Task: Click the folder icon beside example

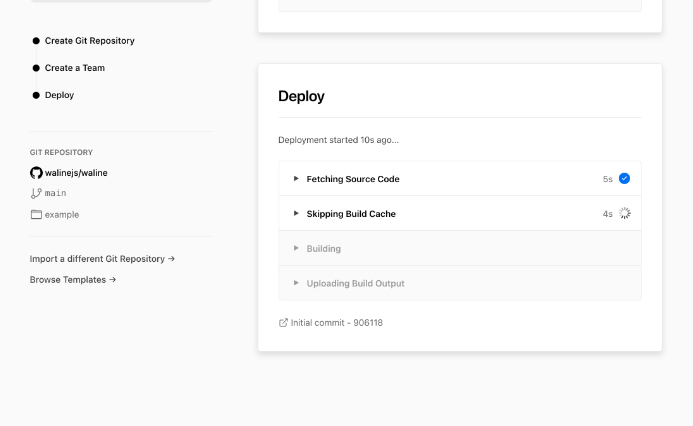Action: coord(36,215)
